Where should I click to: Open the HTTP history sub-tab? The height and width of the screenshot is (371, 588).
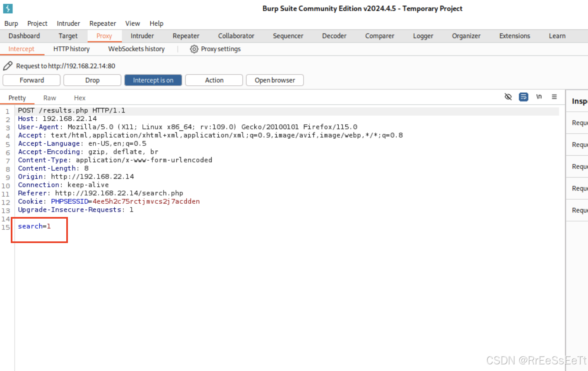tap(71, 49)
